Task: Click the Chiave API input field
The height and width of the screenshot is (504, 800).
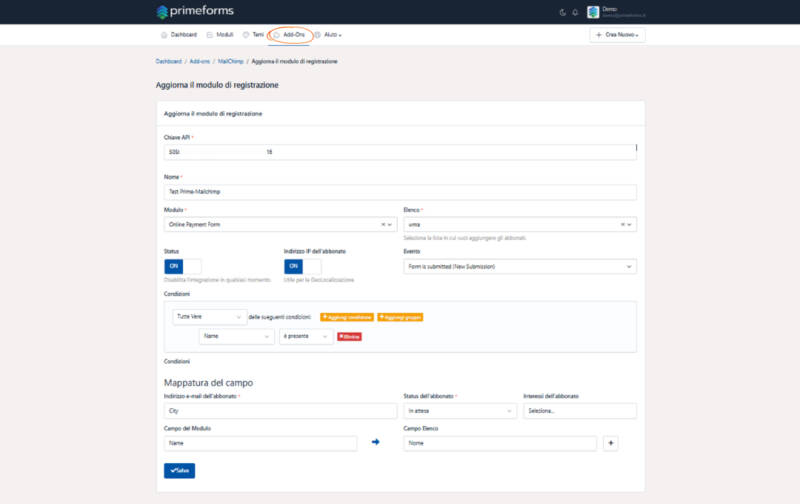Action: pos(400,152)
